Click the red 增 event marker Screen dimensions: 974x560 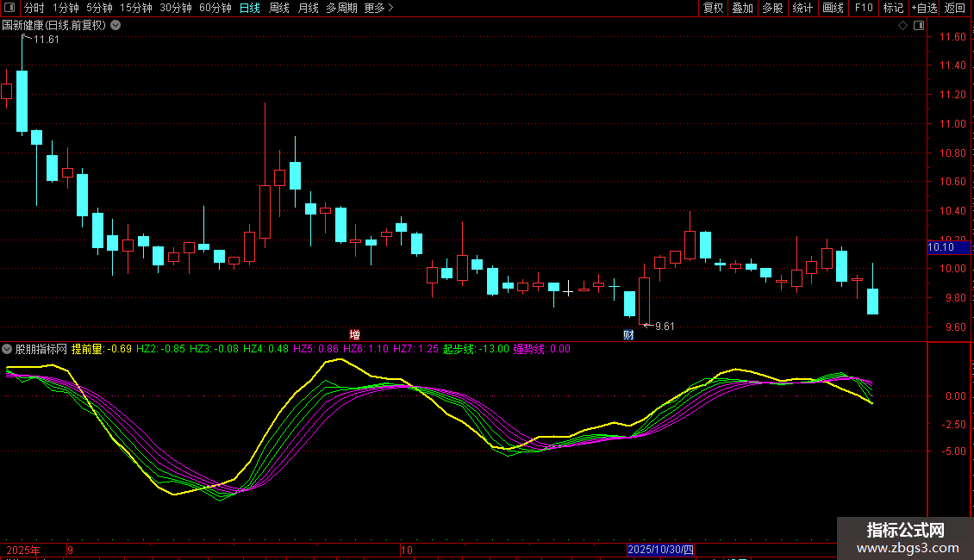pyautogui.click(x=354, y=334)
